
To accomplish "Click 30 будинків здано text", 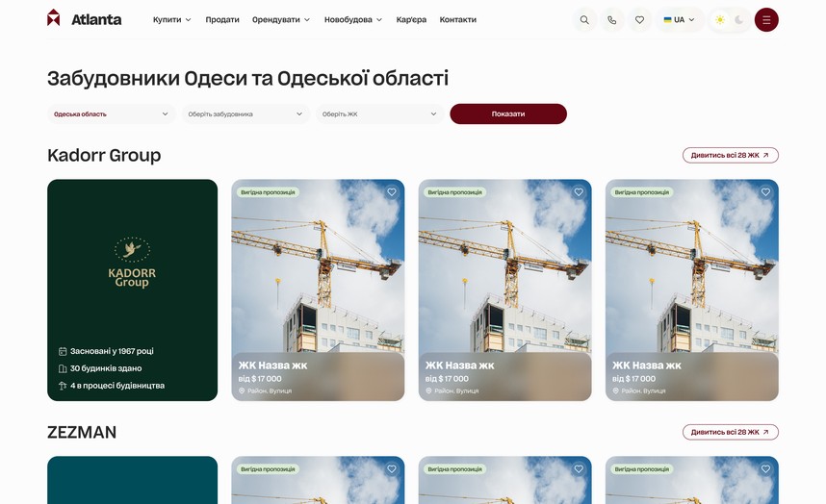I will coord(106,368).
